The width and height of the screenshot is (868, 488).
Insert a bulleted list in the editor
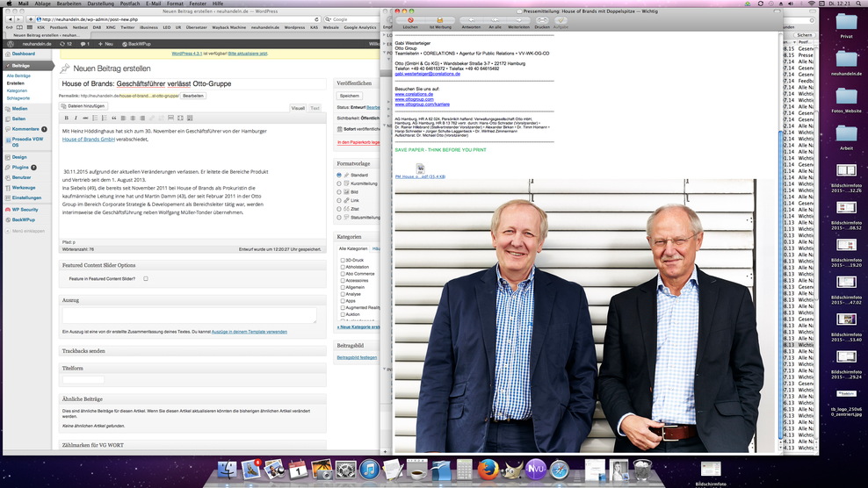pos(95,118)
